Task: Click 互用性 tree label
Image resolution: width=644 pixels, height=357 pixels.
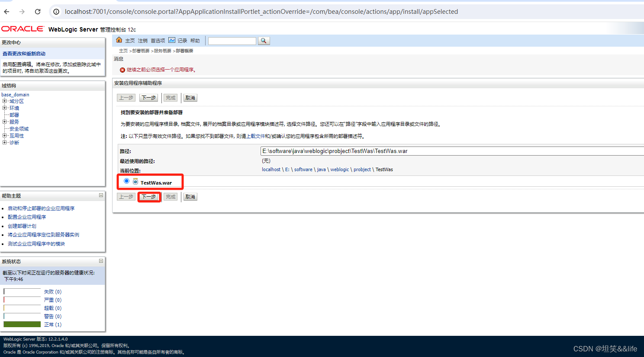Action: click(x=16, y=136)
